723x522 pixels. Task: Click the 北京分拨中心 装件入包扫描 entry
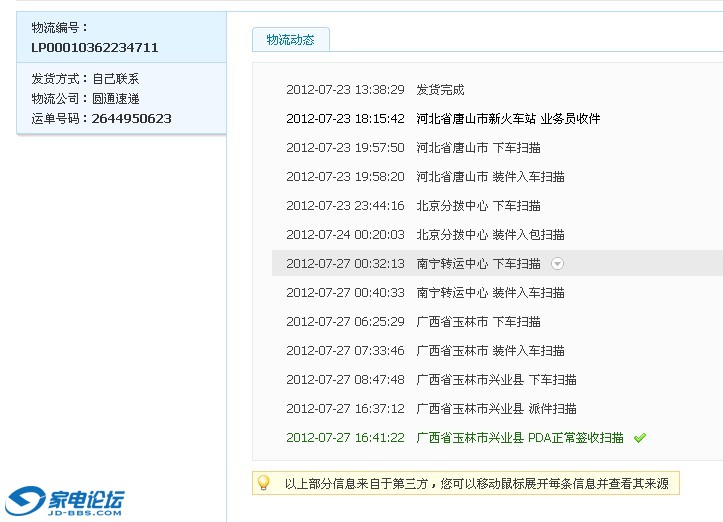point(490,235)
